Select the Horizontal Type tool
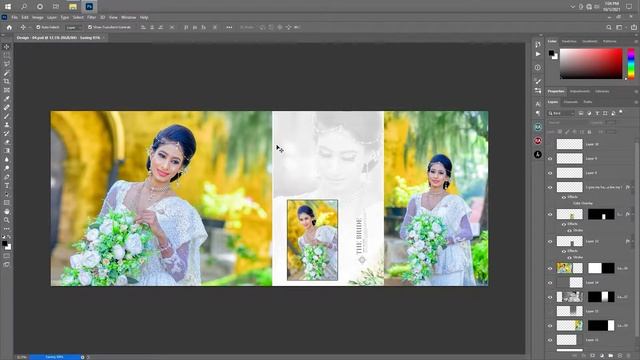 pyautogui.click(x=7, y=185)
